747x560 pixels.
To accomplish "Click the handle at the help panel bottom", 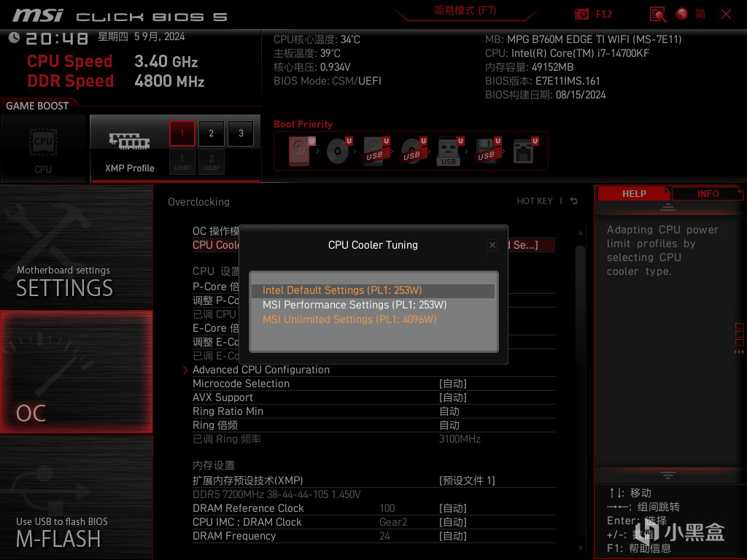I will click(668, 475).
